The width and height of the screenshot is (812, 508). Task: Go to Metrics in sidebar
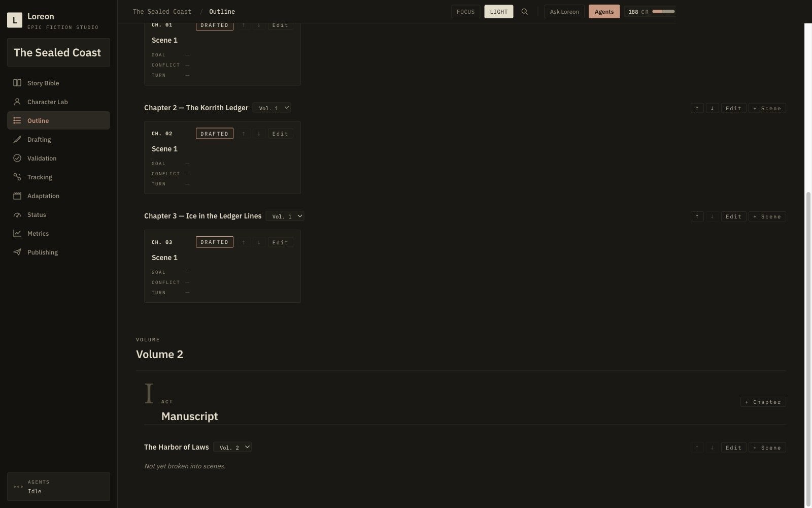(38, 233)
